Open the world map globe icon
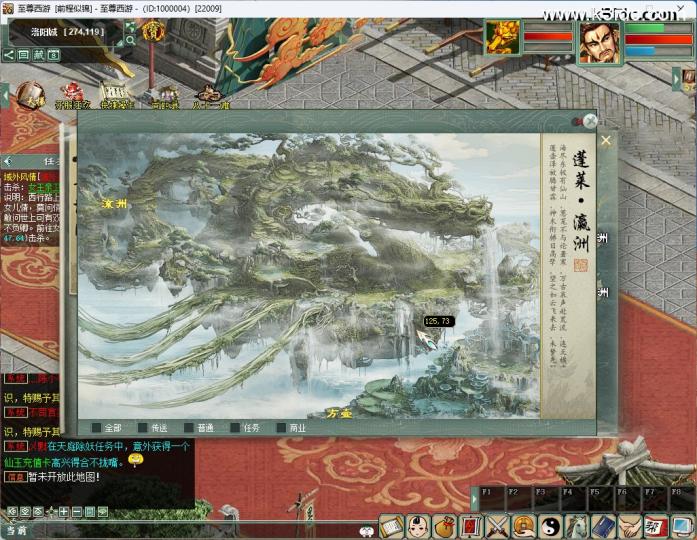Image resolution: width=697 pixels, height=540 pixels. [130, 27]
